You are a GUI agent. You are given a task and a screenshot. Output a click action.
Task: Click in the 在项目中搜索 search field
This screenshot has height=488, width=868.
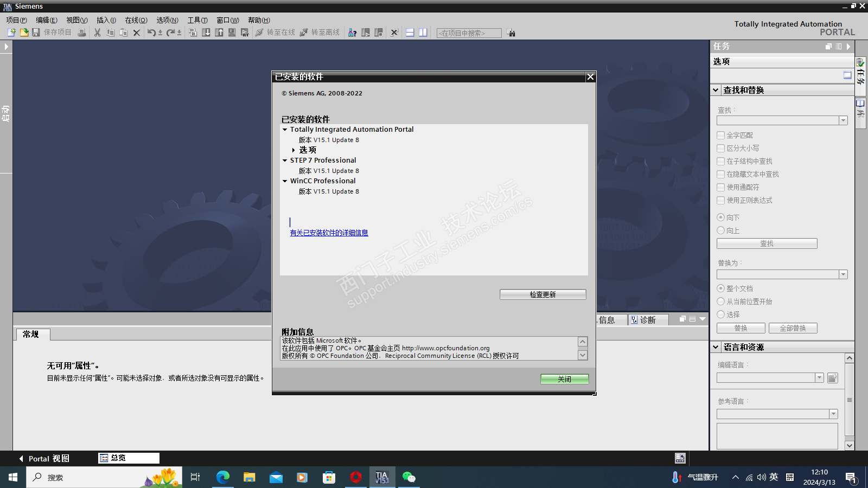[x=469, y=33]
